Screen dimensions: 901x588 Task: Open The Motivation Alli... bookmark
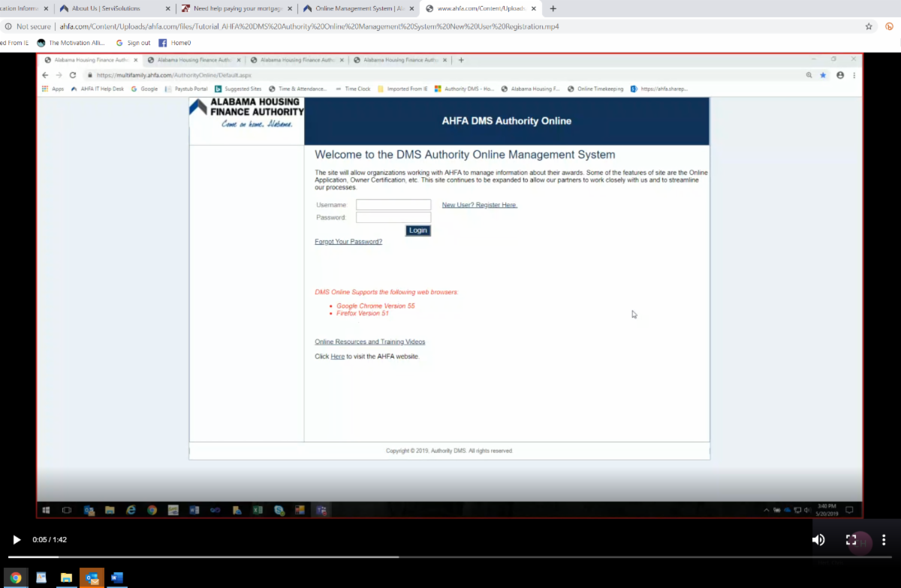pos(71,43)
